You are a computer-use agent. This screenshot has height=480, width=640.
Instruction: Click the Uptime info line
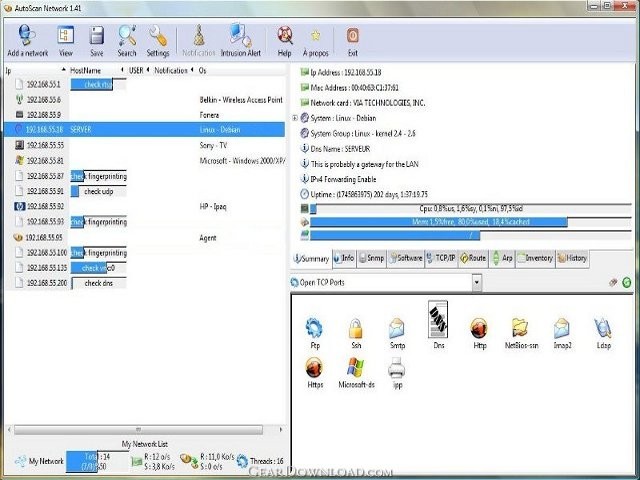click(364, 194)
